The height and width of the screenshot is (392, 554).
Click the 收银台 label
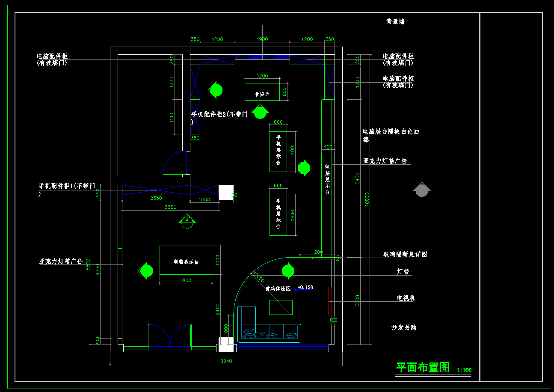click(x=262, y=94)
